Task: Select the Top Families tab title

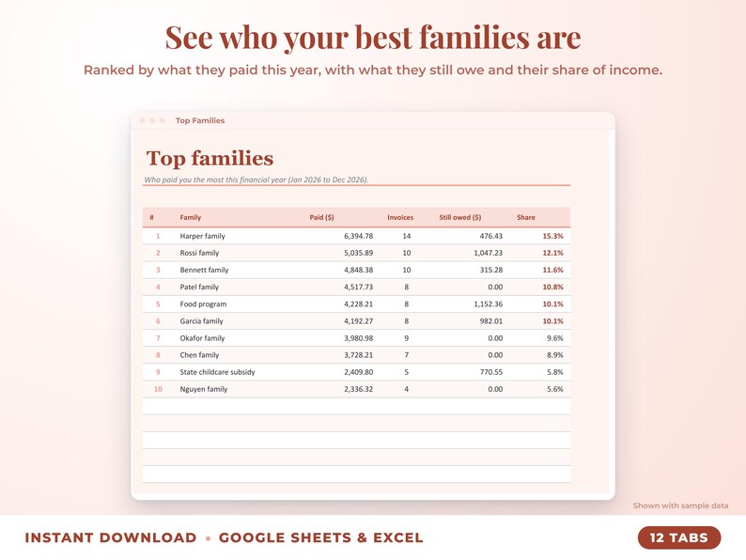Action: tap(200, 120)
